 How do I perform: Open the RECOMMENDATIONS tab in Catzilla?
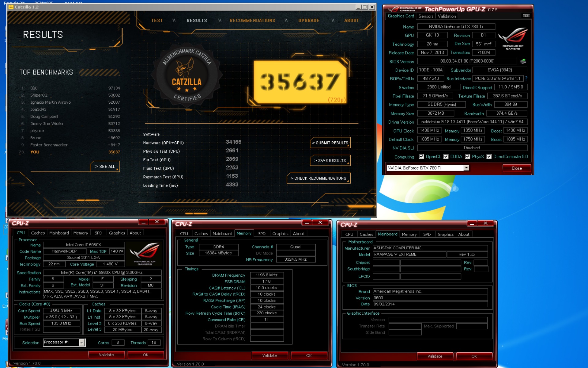tap(252, 21)
